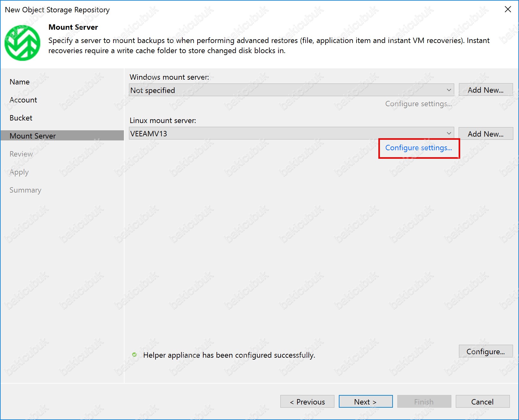Click Add New for Linux mount server
Image resolution: width=519 pixels, height=420 pixels.
point(485,134)
